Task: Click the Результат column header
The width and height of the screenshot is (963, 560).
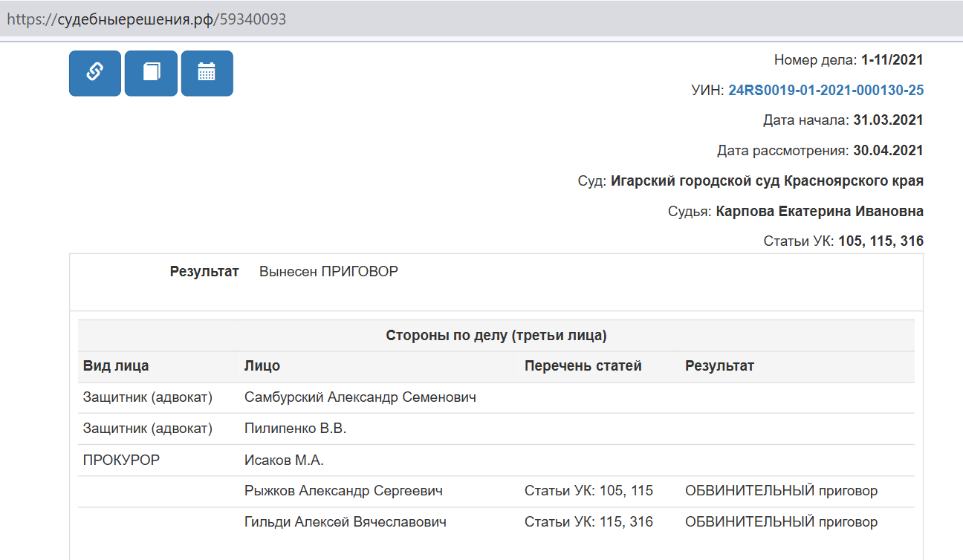Action: 719,366
